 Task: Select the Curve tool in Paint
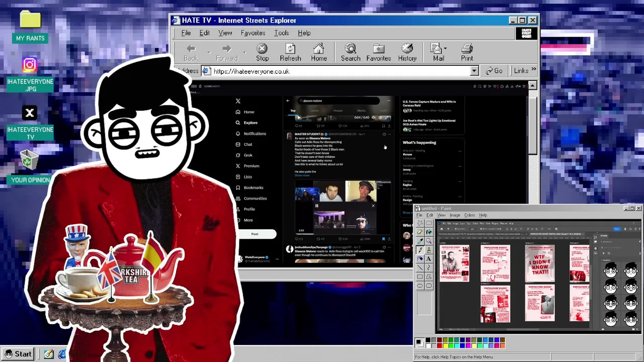tap(429, 267)
